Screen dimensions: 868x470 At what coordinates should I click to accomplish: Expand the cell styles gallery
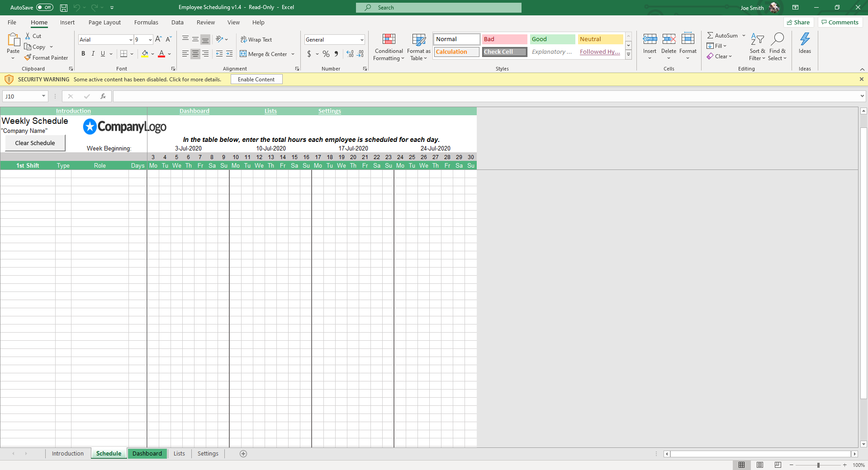(x=628, y=55)
